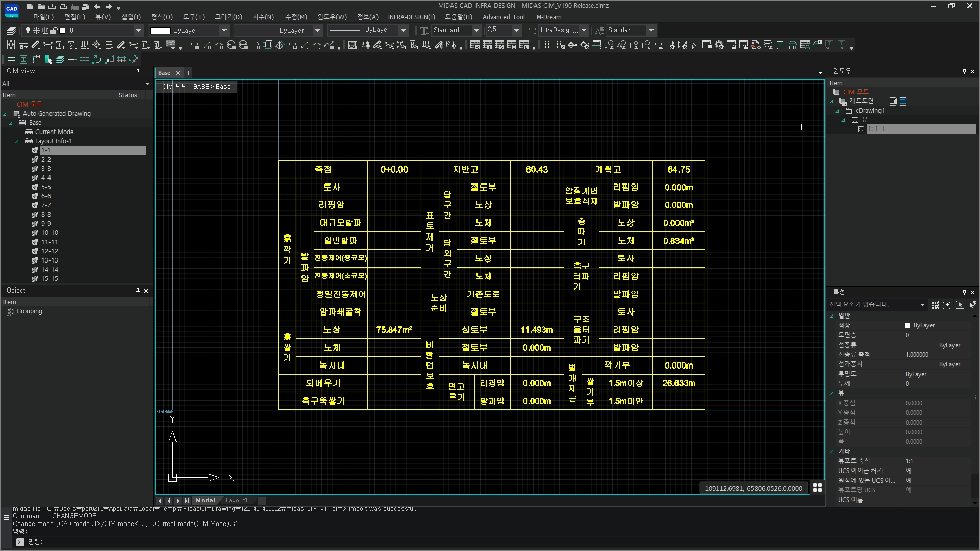The width and height of the screenshot is (980, 551).
Task: Click the command prompt icon at bottom left
Action: point(20,542)
